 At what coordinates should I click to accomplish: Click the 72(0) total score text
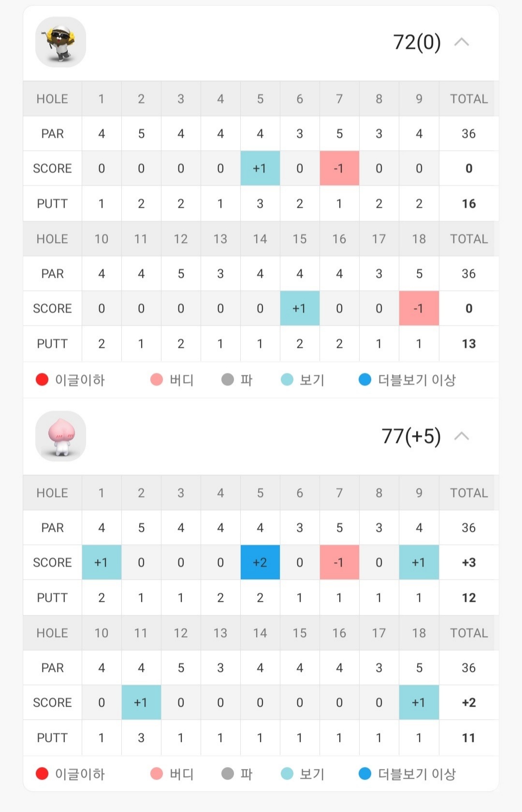[417, 42]
